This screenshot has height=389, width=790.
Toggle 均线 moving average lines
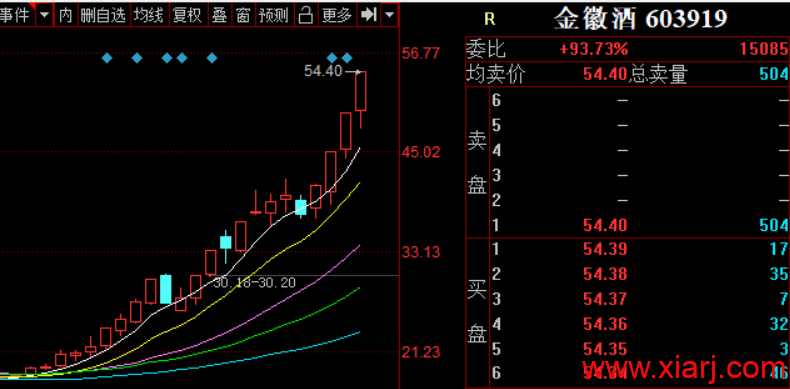(x=149, y=16)
